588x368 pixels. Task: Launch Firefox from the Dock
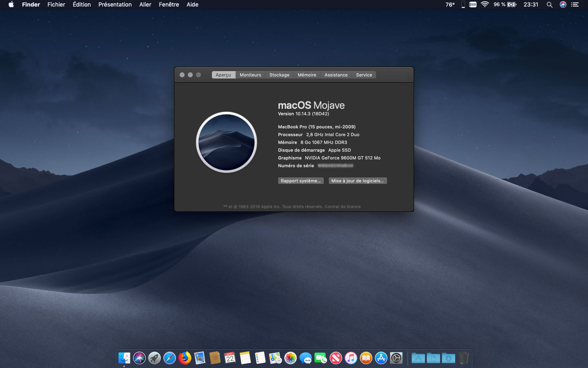(185, 358)
